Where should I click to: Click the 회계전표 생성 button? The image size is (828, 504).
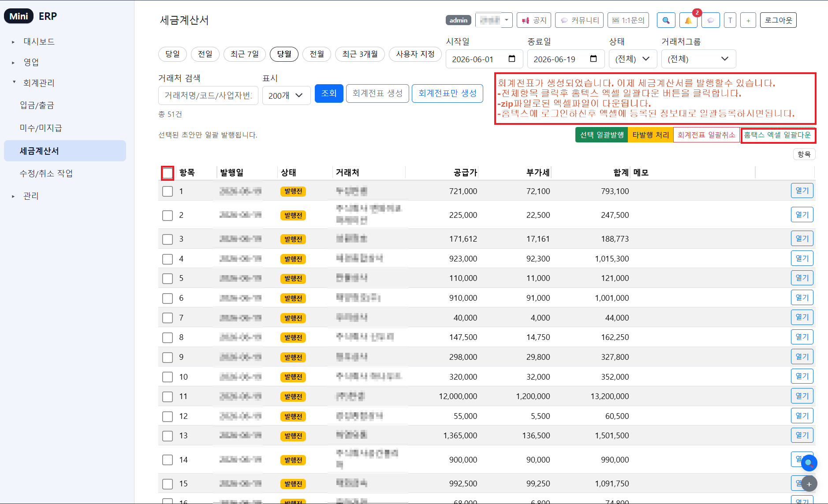pyautogui.click(x=377, y=93)
